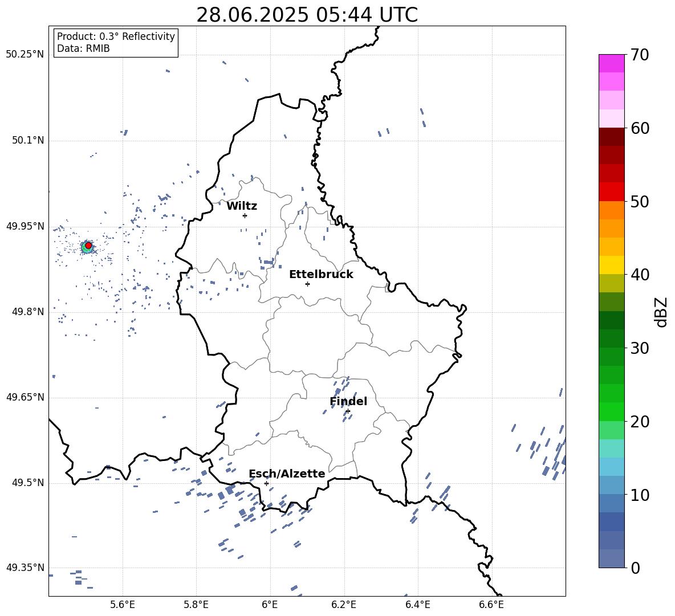Viewport: 675px width, 616px height.
Task: Click the cross marker below Esch/Alzette
Action: 266,483
